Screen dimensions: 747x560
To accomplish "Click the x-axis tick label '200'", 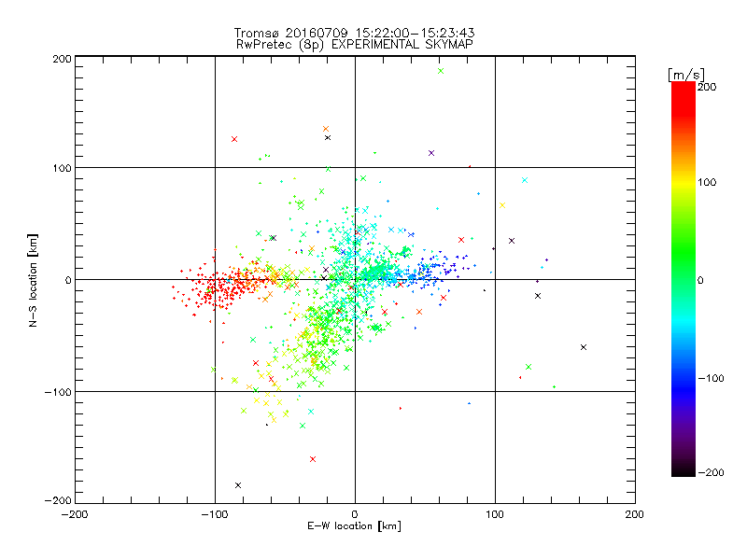I will [x=635, y=514].
